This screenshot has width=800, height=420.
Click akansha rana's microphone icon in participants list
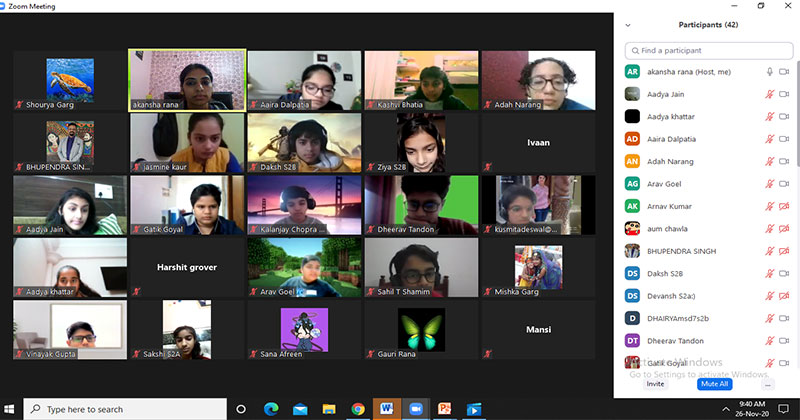[x=769, y=71]
